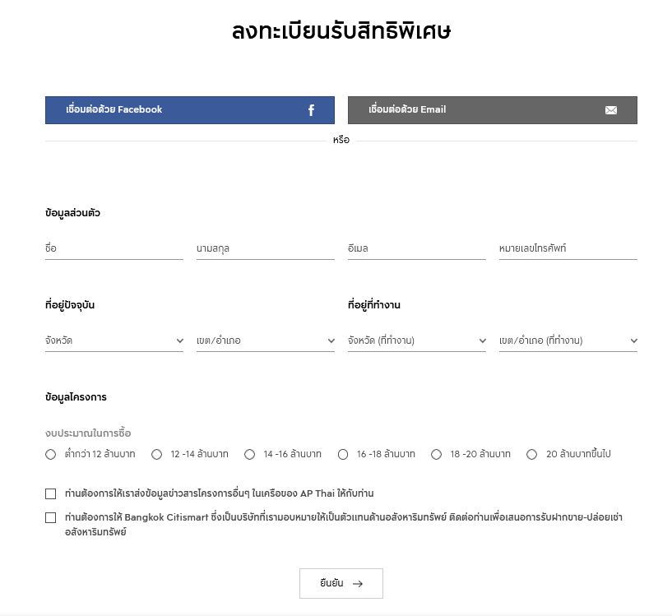Select the 14 -16 ล้านบาท radio button

[x=249, y=454]
